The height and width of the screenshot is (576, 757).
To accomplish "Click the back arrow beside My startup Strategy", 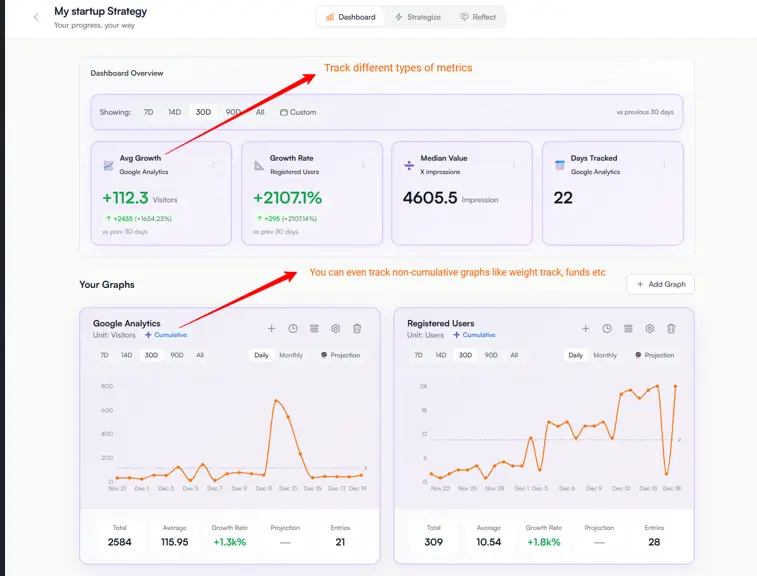I will pos(36,17).
